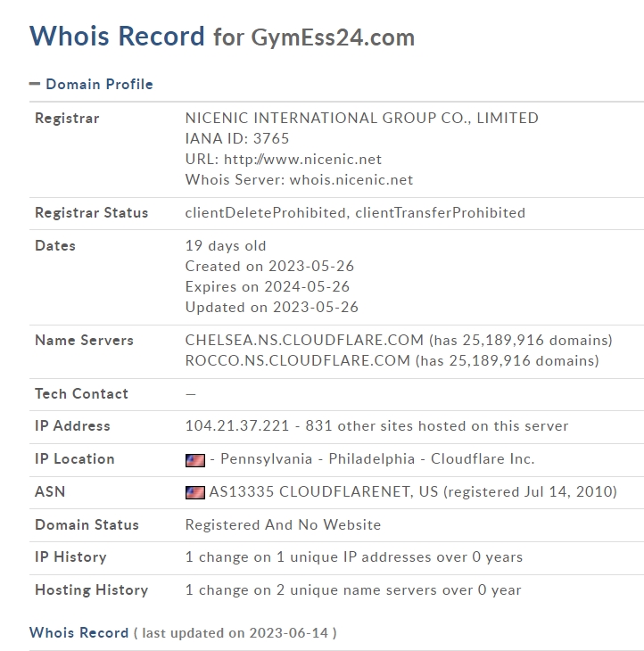Click the clientDeleteProhibited registrar status text
Viewport: 644px width, 651px height.
(265, 213)
